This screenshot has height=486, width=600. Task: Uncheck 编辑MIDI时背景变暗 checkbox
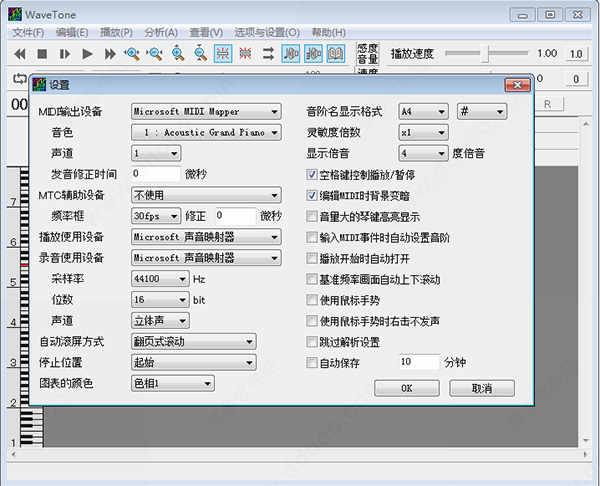pyautogui.click(x=311, y=196)
